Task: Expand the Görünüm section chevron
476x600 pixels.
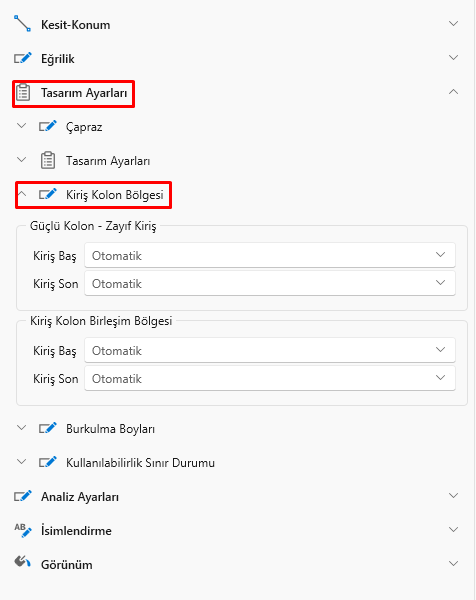Action: click(453, 563)
